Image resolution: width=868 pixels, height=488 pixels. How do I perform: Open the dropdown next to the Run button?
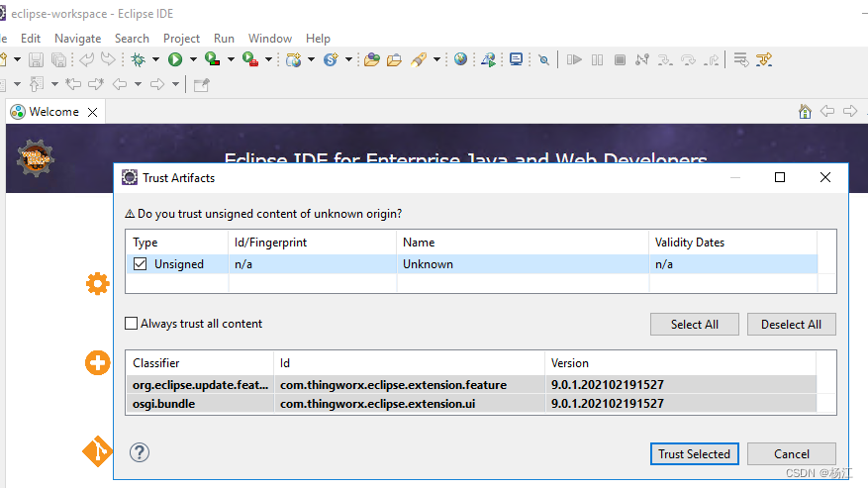(x=193, y=59)
